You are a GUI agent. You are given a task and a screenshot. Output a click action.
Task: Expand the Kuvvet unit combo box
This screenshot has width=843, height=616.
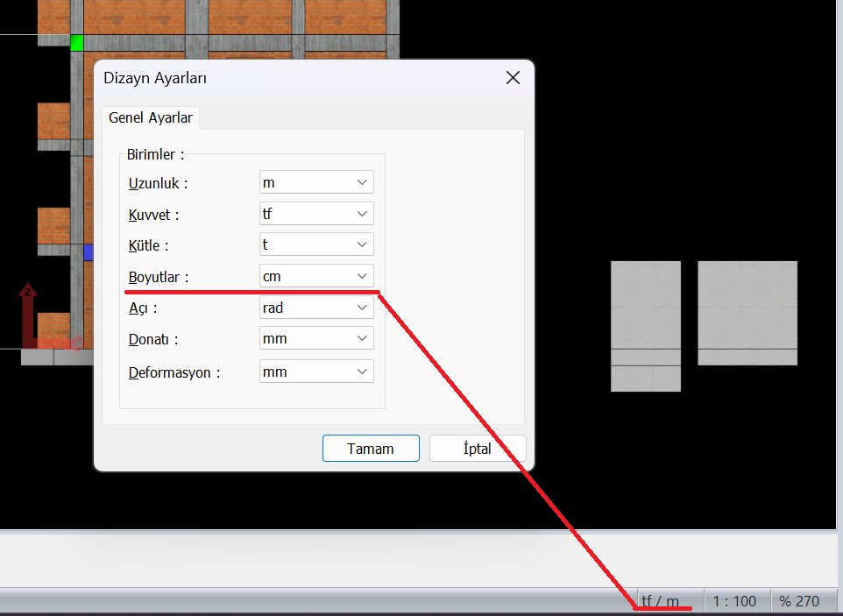point(316,214)
